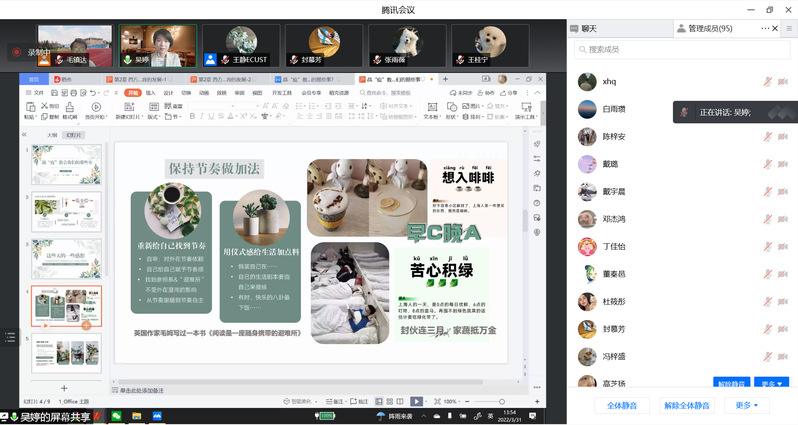Screen dimensions: 798x425
Task: Open the Shapes (形状) tool
Action: 454,108
